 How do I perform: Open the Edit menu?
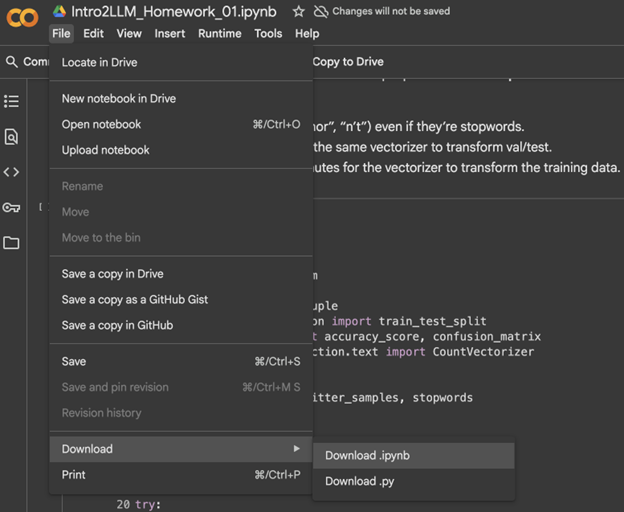[93, 33]
